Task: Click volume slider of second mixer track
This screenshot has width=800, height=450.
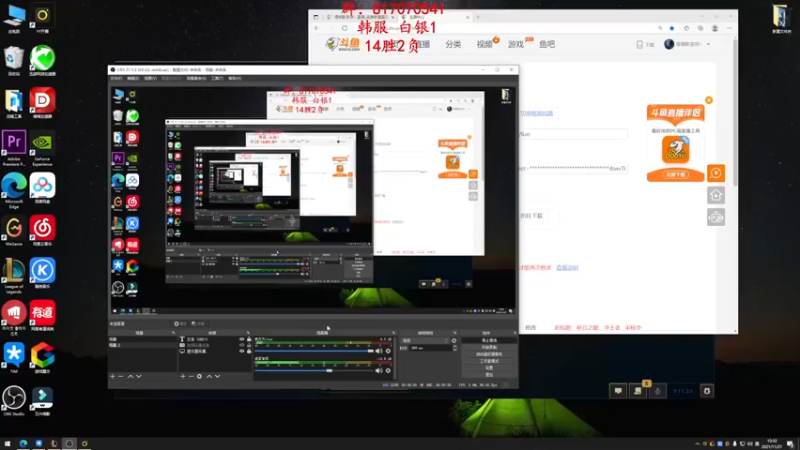Action: click(314, 371)
